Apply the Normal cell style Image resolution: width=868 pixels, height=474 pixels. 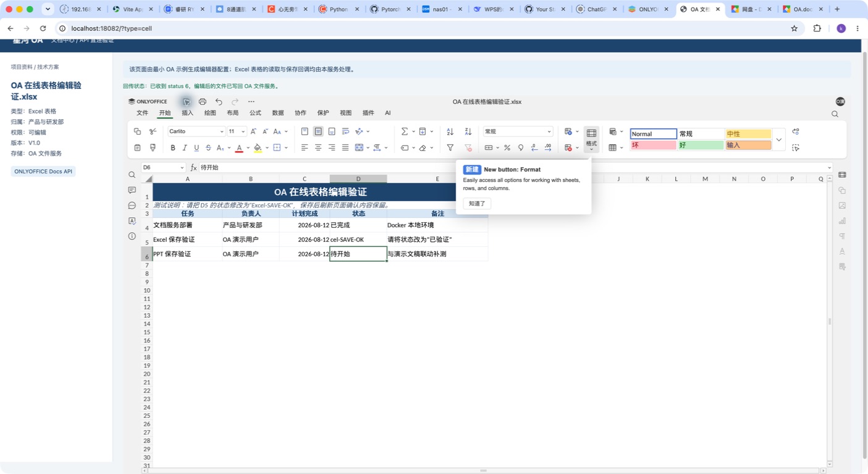tap(654, 134)
